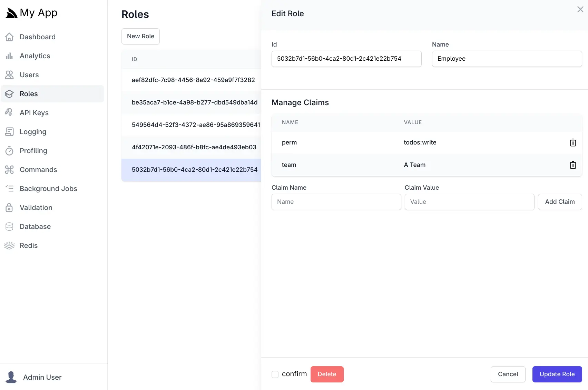Close the Edit Role panel
This screenshot has width=588, height=390.
point(580,9)
